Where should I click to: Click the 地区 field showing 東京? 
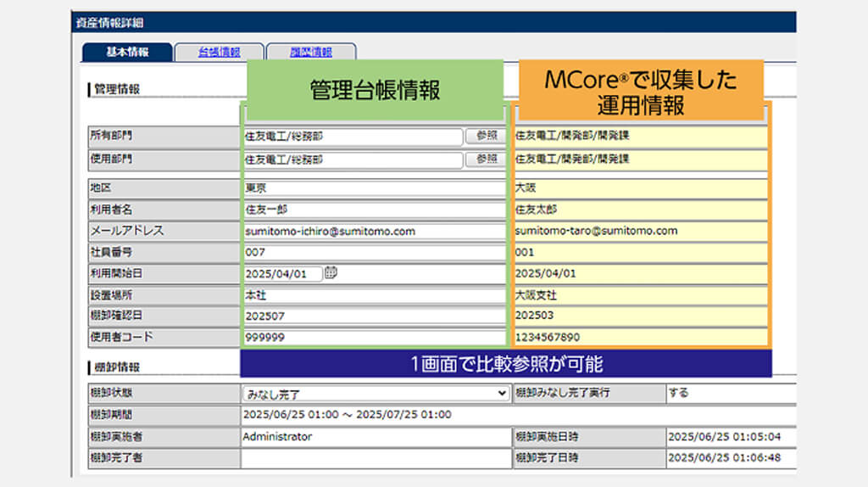(374, 188)
